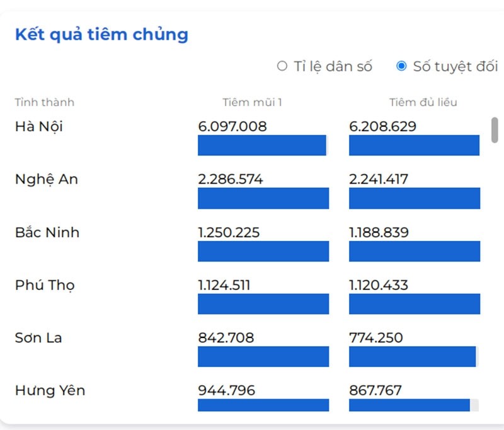The image size is (504, 430).
Task: Click Sơn La full-dose bar 774.250
Action: [x=413, y=356]
